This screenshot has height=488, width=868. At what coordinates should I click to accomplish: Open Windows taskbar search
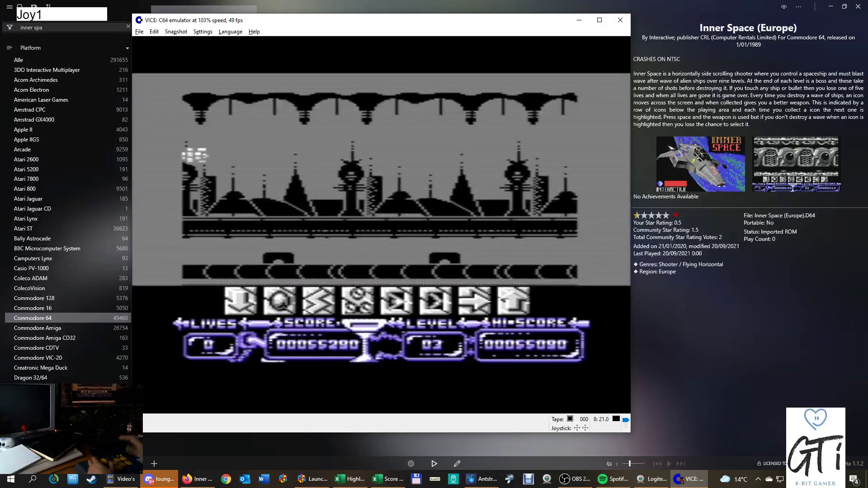click(33, 479)
